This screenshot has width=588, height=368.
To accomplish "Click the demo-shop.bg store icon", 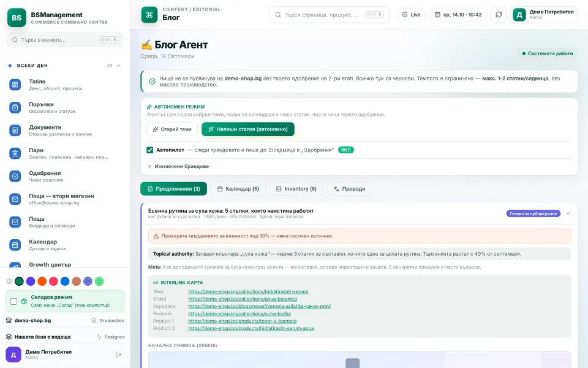I will point(9,320).
